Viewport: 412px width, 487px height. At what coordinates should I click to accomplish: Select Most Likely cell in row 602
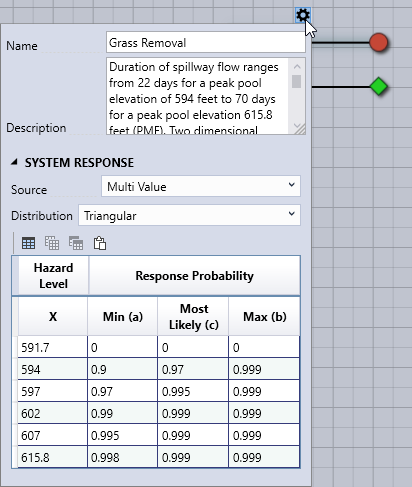pos(193,413)
